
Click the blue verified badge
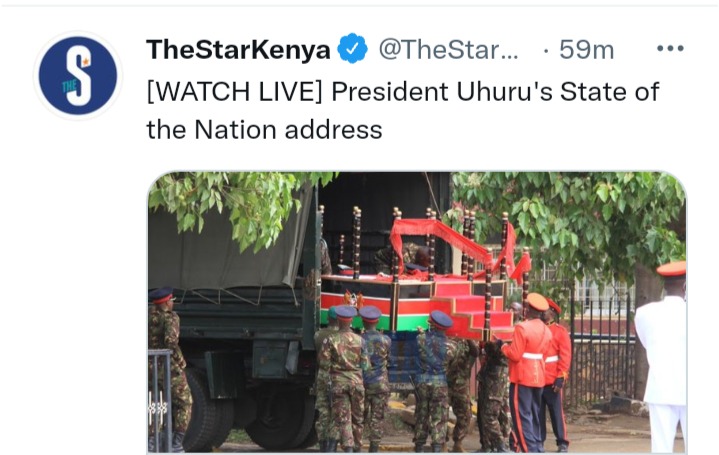coord(352,49)
